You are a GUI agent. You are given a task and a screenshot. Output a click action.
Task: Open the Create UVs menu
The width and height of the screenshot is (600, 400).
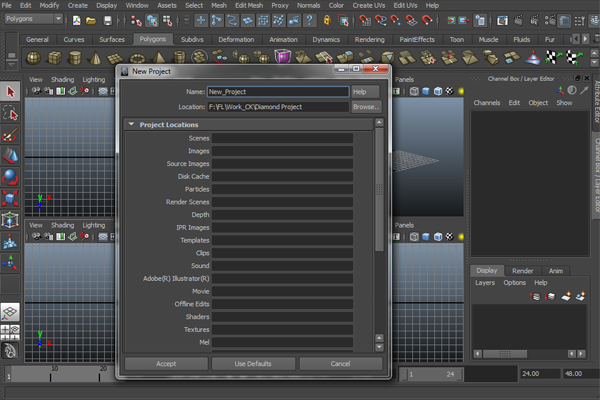368,5
